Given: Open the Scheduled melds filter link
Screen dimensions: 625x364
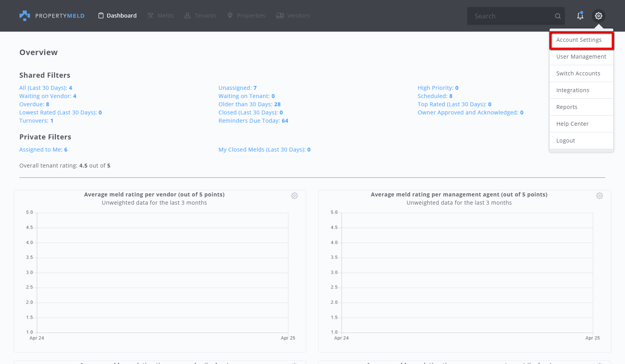Looking at the screenshot, I should click(435, 96).
